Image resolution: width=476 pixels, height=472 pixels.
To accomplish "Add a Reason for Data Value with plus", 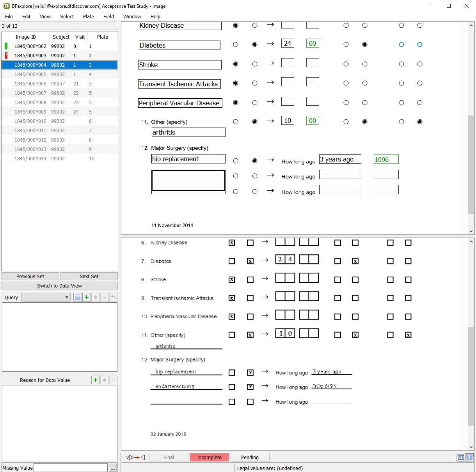I will (x=96, y=380).
